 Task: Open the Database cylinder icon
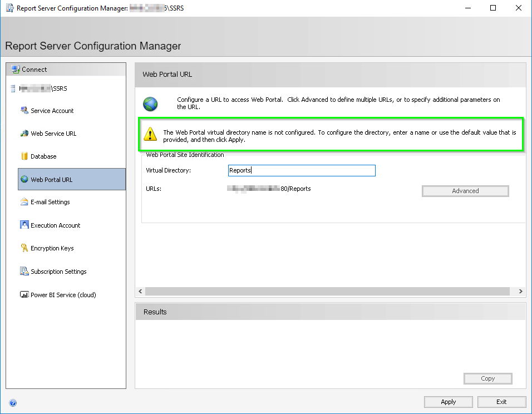click(24, 156)
